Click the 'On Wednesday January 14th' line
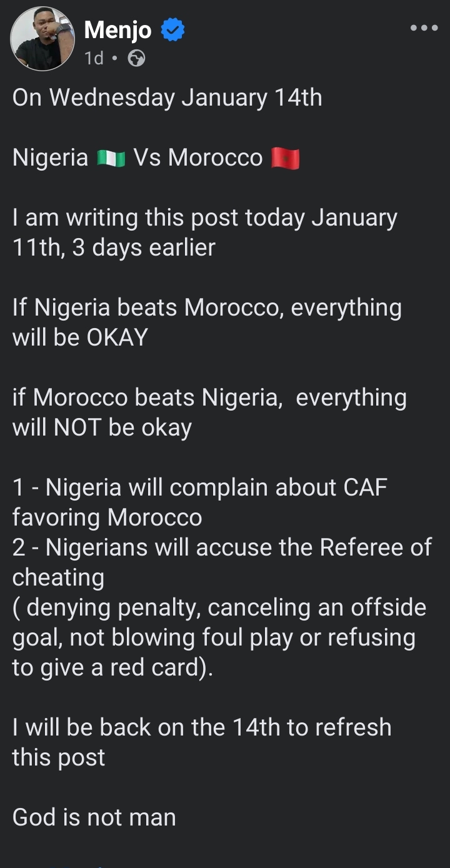Image resolution: width=450 pixels, height=868 pixels. coord(167,98)
